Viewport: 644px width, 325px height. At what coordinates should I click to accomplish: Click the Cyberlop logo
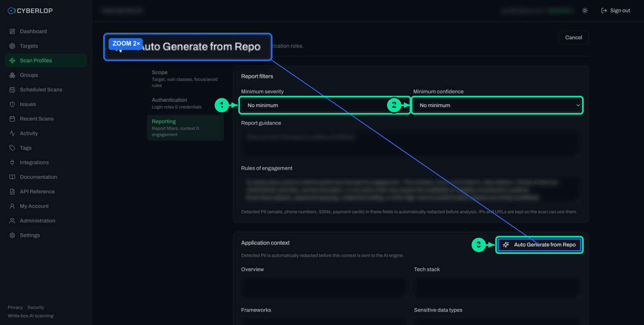[x=30, y=11]
